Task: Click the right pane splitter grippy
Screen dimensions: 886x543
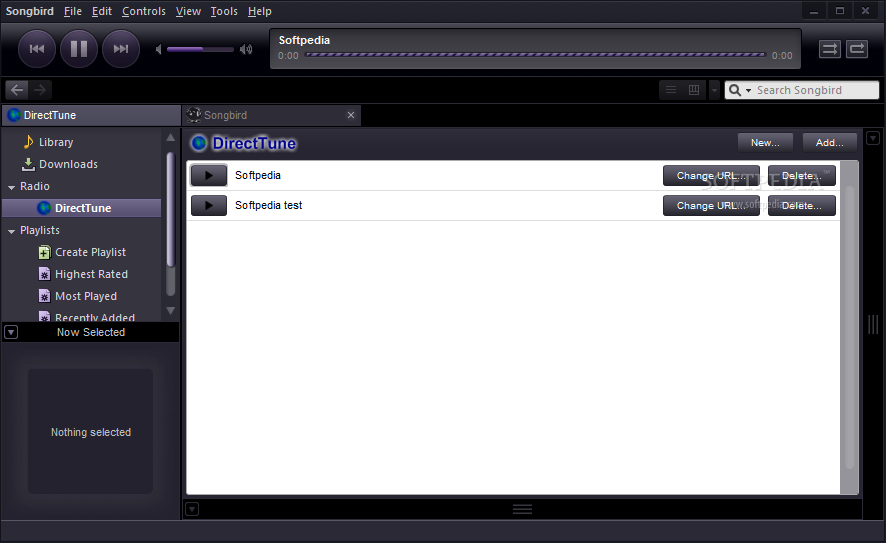Action: (x=873, y=324)
